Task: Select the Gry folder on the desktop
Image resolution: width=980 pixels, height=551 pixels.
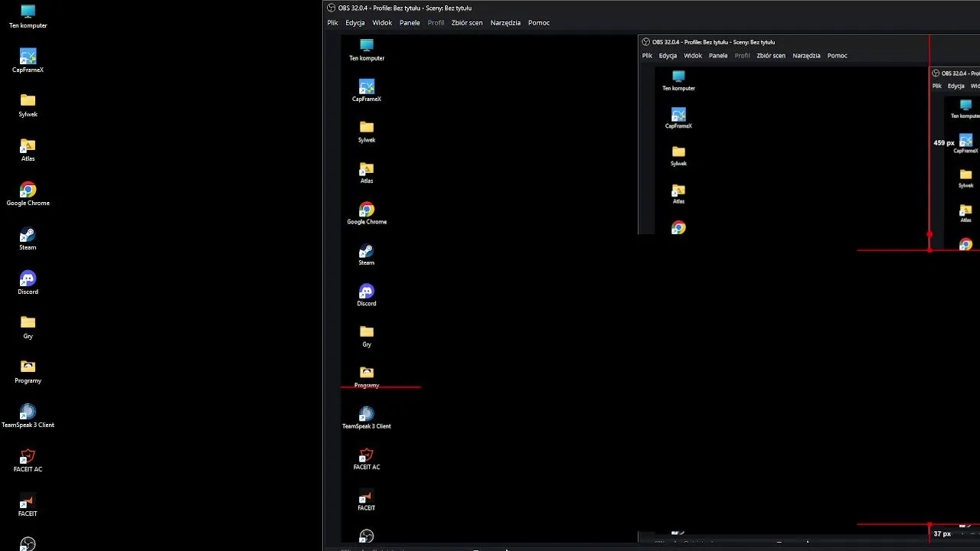Action: (28, 327)
